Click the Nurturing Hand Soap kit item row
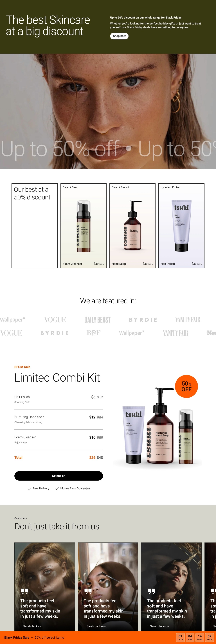The width and height of the screenshot is (216, 644). pyautogui.click(x=58, y=419)
